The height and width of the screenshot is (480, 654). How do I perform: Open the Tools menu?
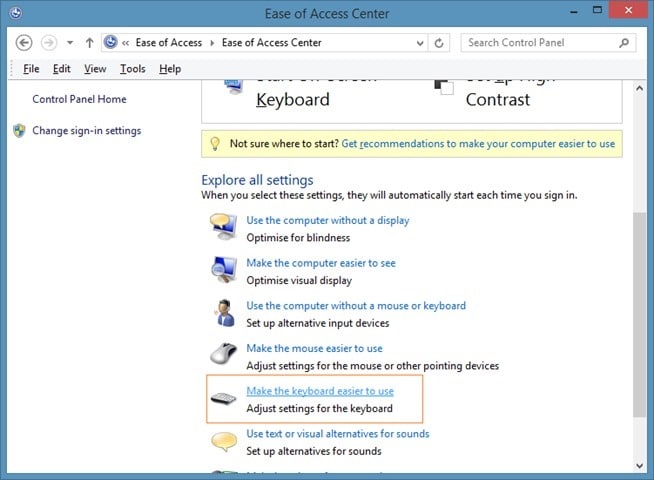[133, 69]
